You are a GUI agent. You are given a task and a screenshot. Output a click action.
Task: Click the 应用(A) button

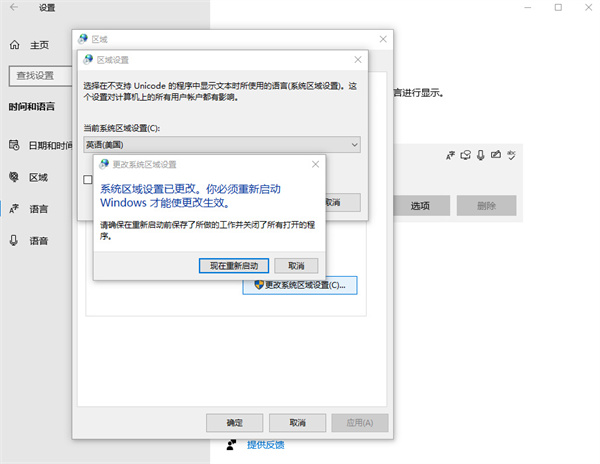[360, 423]
